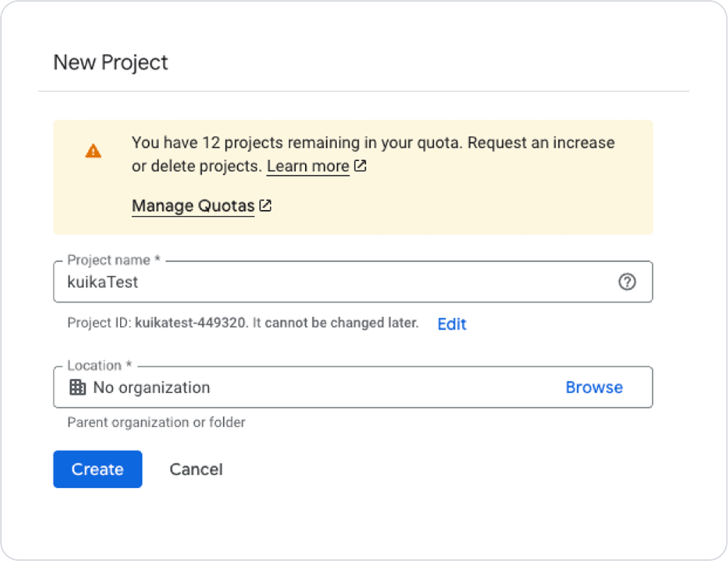
Task: Cancel the new project dialog
Action: coord(196,469)
